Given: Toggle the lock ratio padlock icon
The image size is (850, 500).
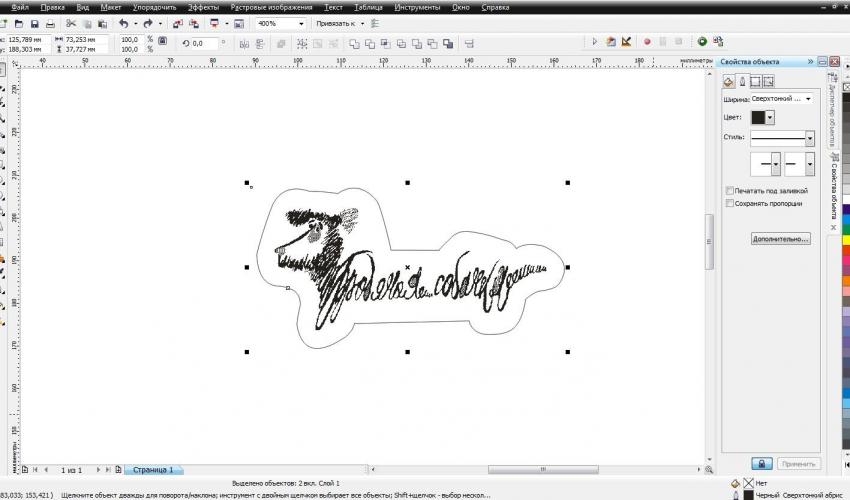Looking at the screenshot, I should 162,43.
